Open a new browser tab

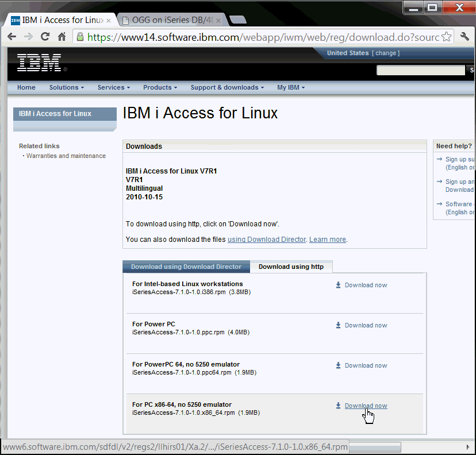pyautogui.click(x=238, y=20)
